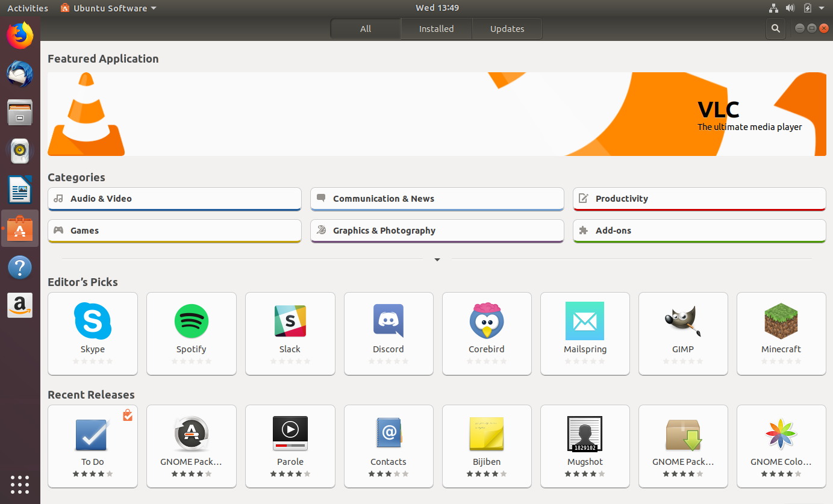Switch to the Installed tab
Viewport: 833px width, 504px height.
435,28
